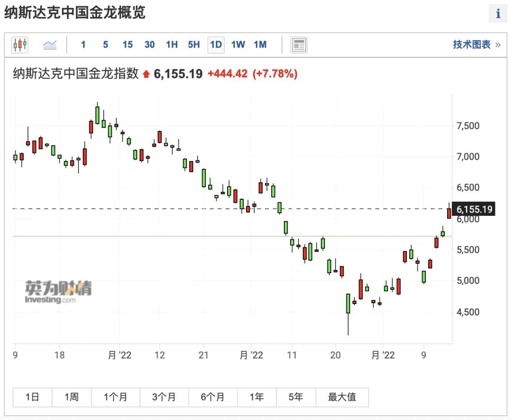Set range to 1年

257,397
